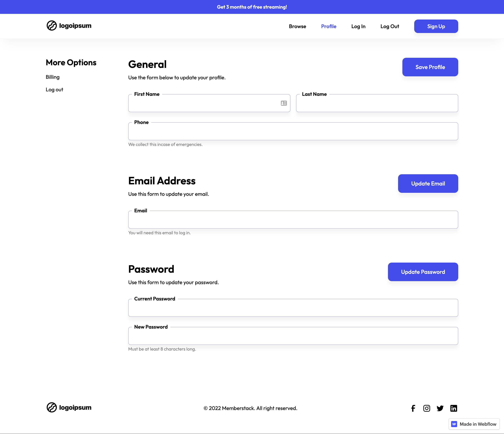The image size is (504, 434).
Task: Click the logoipsum icon in header
Action: pos(51,26)
